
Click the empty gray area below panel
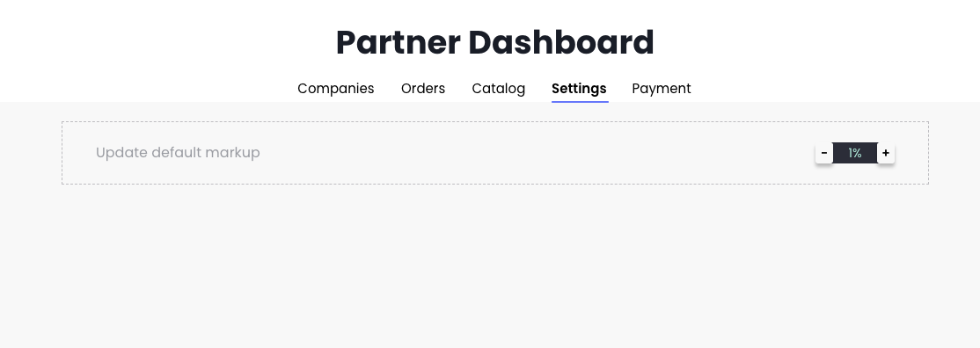[490, 265]
